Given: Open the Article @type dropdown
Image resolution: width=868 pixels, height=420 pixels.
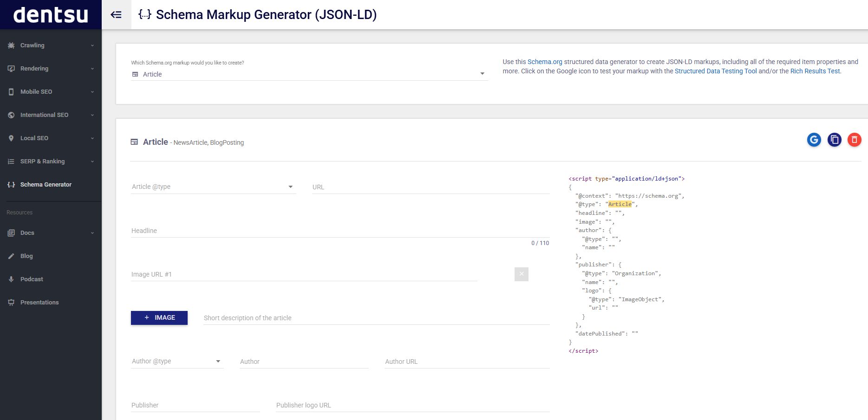Looking at the screenshot, I should point(290,187).
